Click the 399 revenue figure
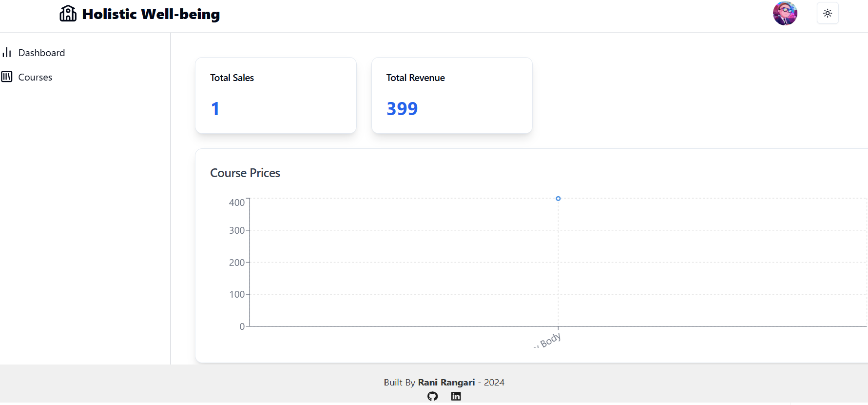The width and height of the screenshot is (868, 405). tap(402, 108)
